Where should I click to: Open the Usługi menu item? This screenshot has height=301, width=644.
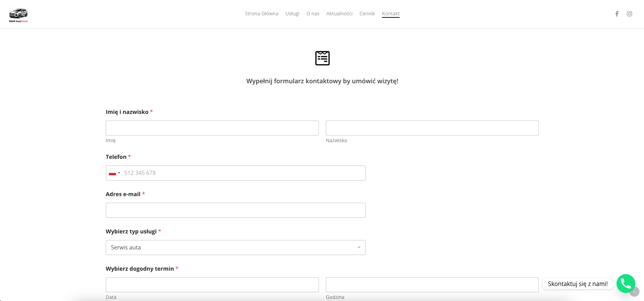[292, 14]
